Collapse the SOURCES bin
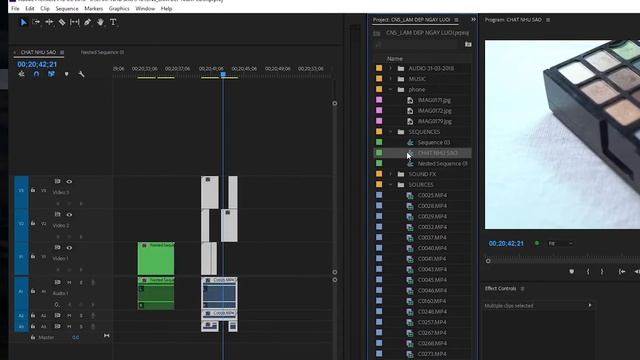This screenshot has width=640, height=360. tap(391, 184)
